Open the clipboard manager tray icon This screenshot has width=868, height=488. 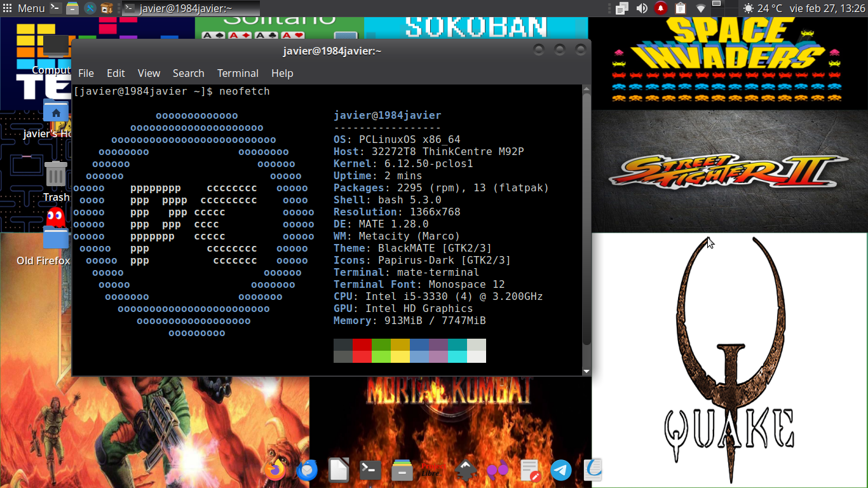click(x=681, y=8)
